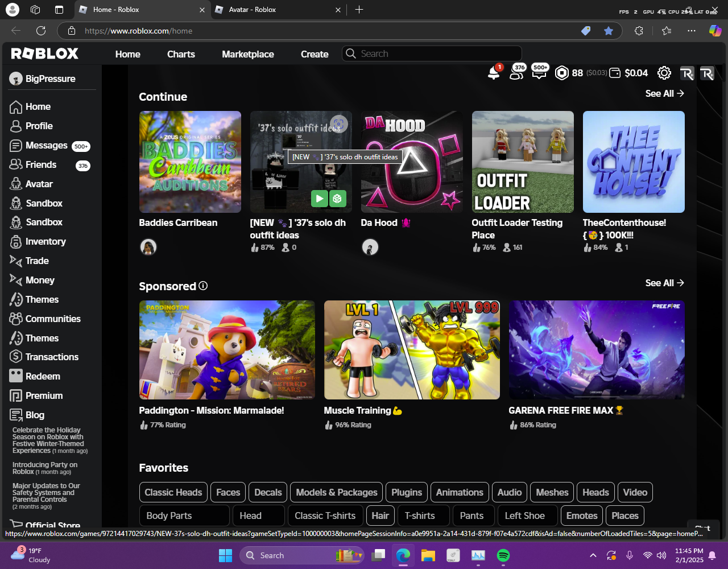The image size is (728, 569).
Task: Open the Premium link in the sidebar
Action: click(44, 395)
